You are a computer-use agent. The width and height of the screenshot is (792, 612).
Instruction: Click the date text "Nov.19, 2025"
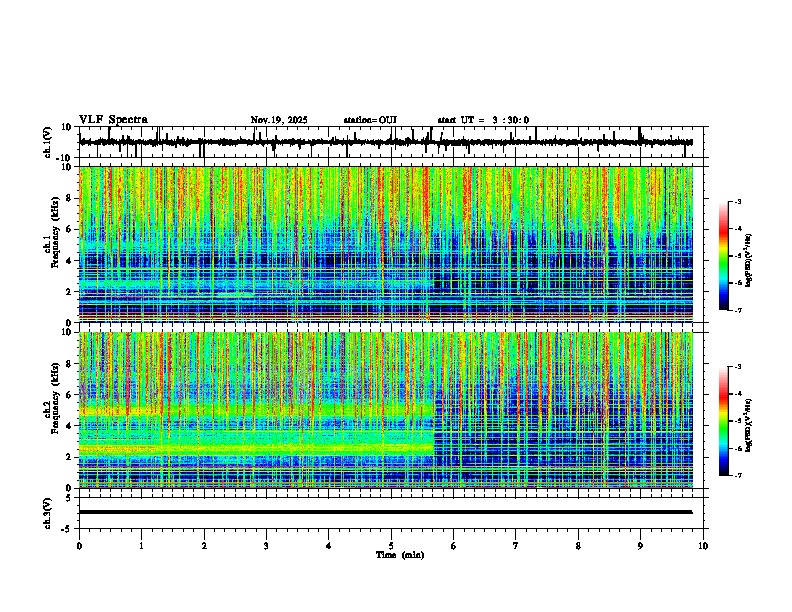[x=279, y=120]
